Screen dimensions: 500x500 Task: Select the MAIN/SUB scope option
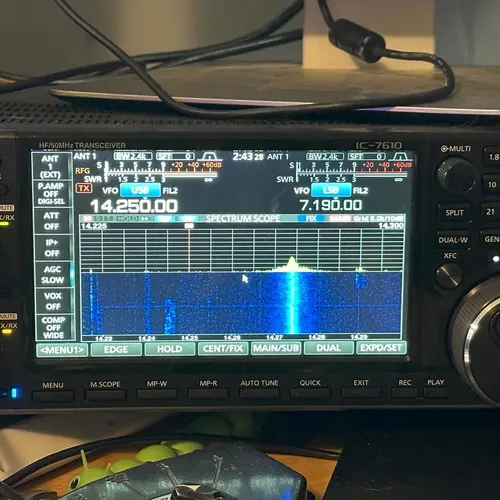point(276,348)
